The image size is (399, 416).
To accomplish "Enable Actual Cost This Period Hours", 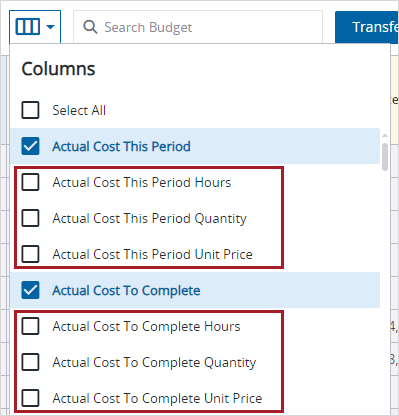I will point(30,182).
